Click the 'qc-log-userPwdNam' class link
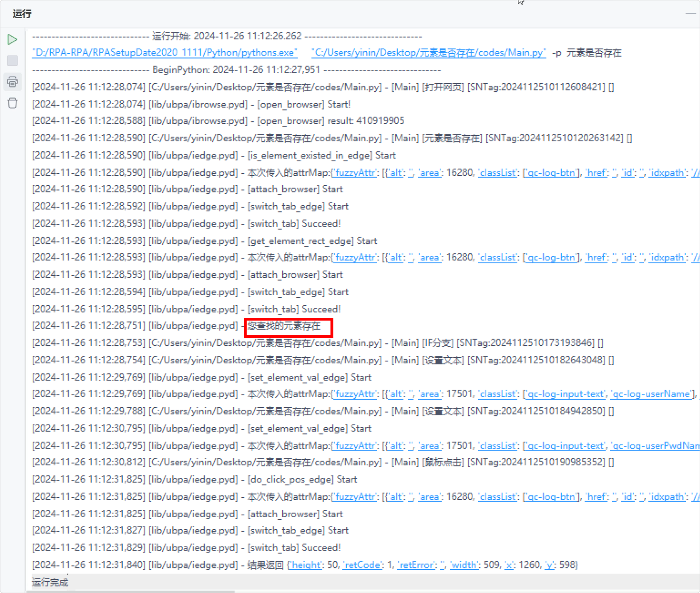 point(655,446)
